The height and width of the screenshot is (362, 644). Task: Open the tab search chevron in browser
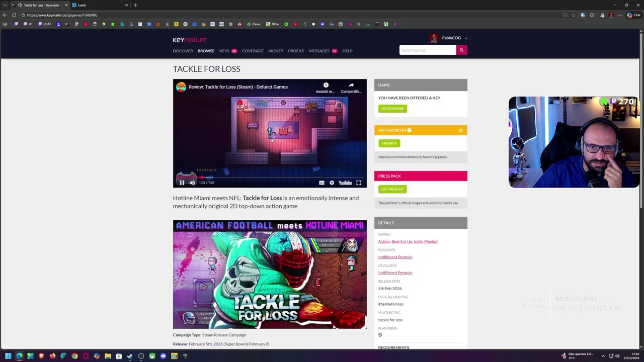[x=5, y=5]
